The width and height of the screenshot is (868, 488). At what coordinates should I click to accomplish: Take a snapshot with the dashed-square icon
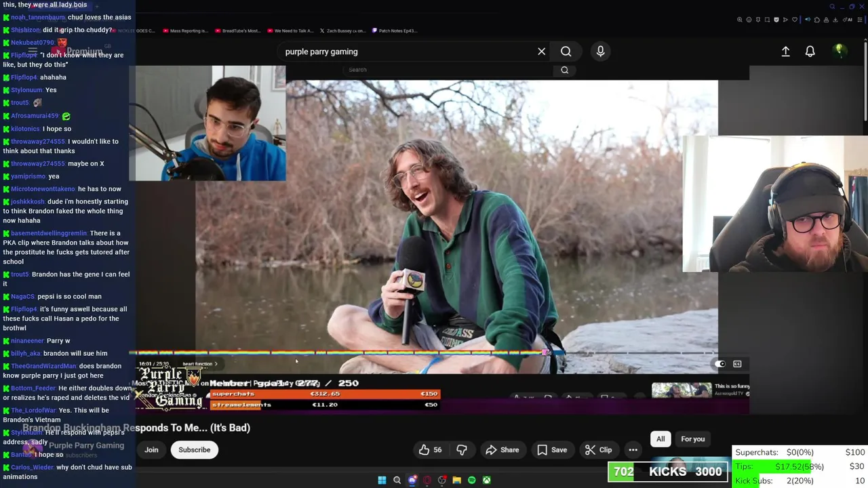click(767, 20)
